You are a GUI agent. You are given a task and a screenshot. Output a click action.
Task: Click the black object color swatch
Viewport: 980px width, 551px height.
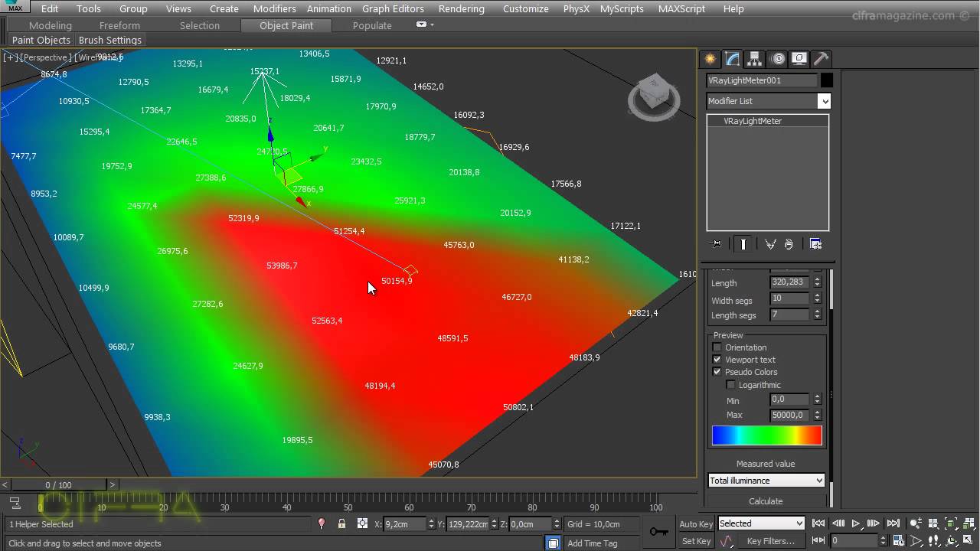coord(827,80)
